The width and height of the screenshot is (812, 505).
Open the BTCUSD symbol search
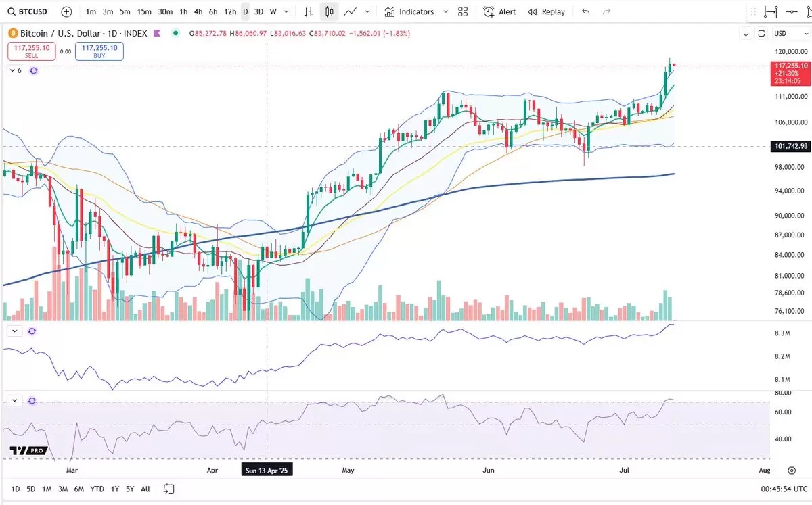coord(27,11)
